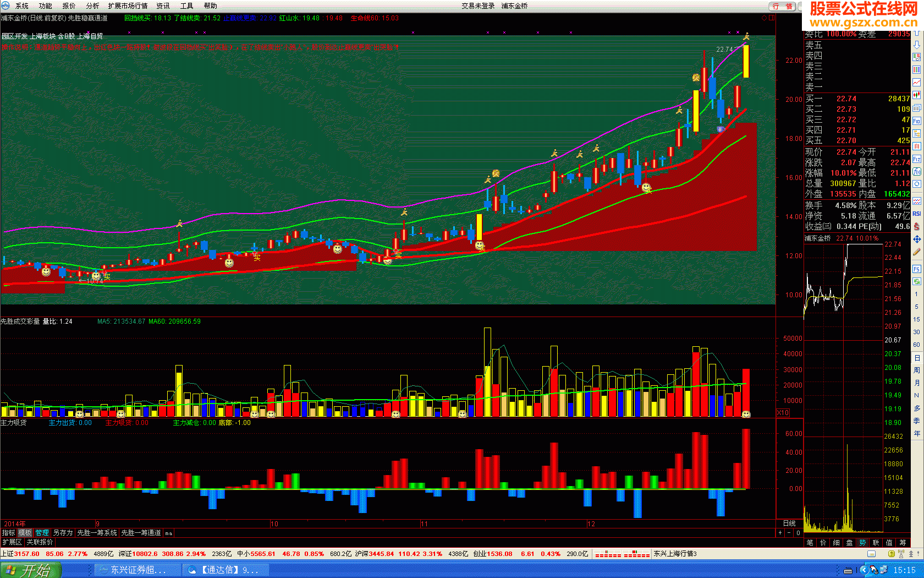Screen dimensions: 924x578
Task: Click the circle-in-box icon in right toolbar
Action: [917, 184]
